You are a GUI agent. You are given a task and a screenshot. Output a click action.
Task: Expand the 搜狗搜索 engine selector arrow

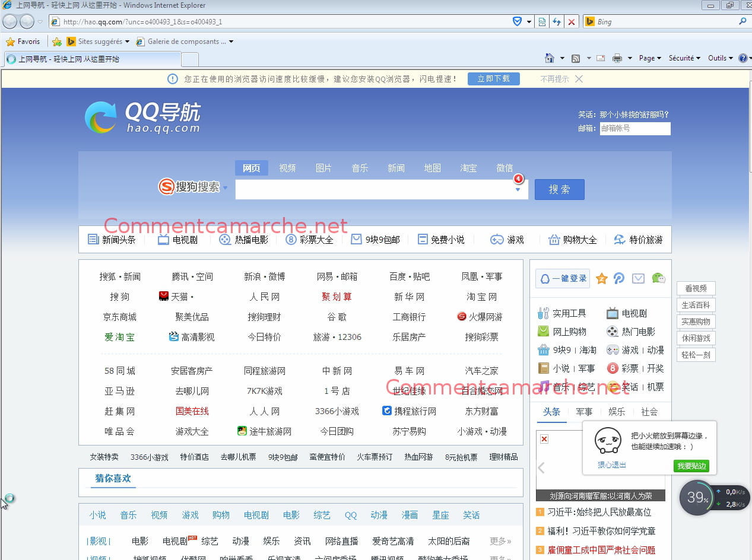(225, 188)
